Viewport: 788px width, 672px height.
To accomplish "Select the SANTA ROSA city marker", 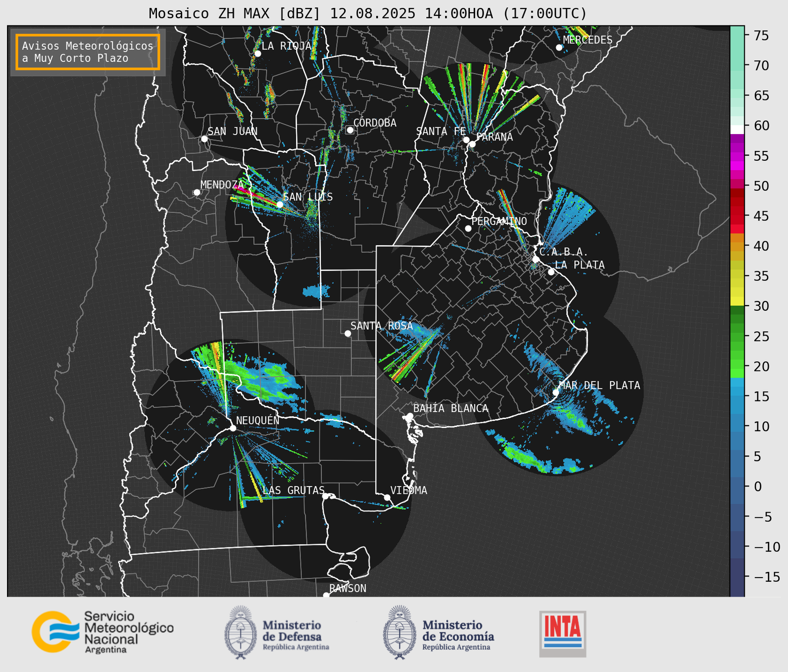I will (x=348, y=333).
